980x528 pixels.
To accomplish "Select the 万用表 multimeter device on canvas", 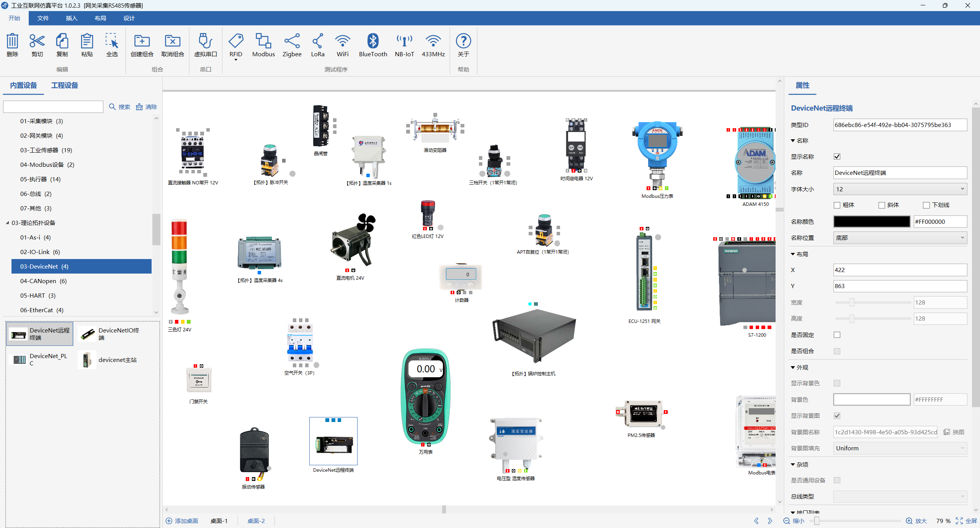I will pos(425,397).
